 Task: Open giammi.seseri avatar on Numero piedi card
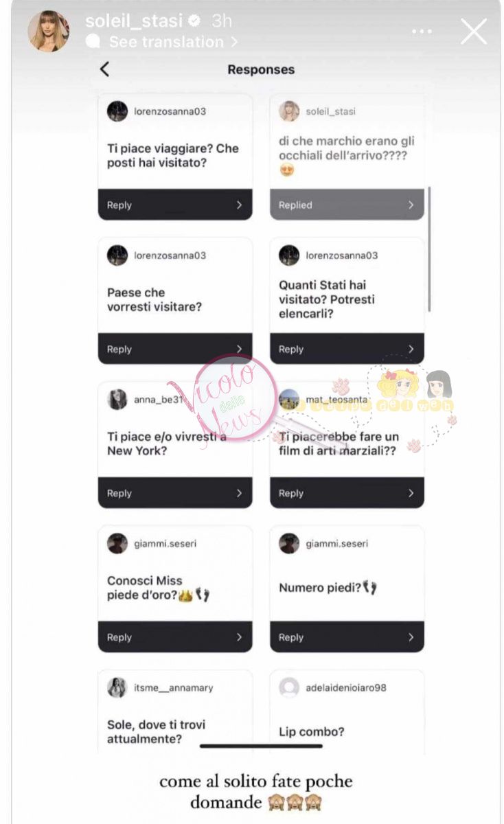pos(289,543)
